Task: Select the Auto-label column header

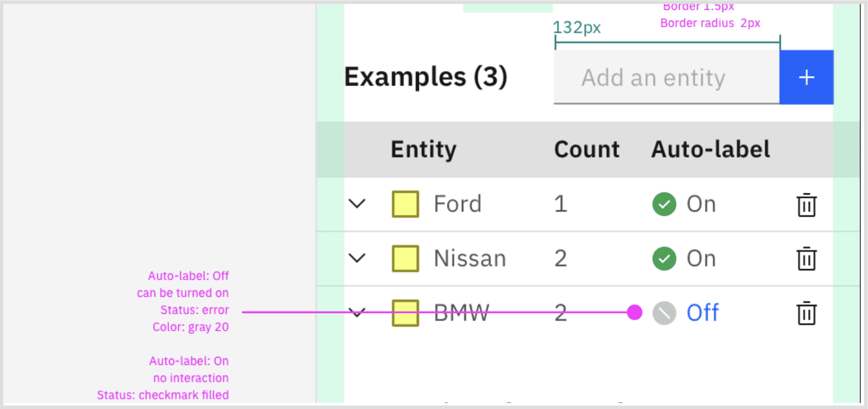Action: (x=710, y=149)
